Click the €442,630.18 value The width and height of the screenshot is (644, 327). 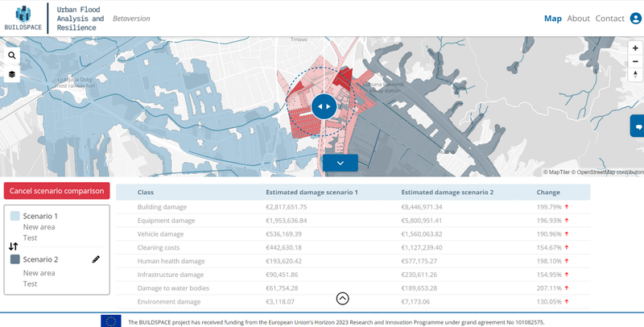284,248
